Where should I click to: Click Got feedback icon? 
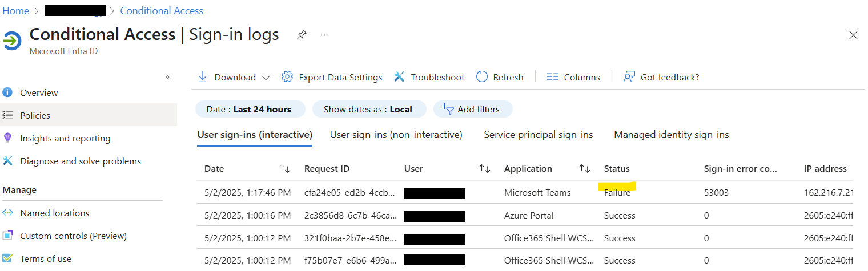tap(629, 77)
